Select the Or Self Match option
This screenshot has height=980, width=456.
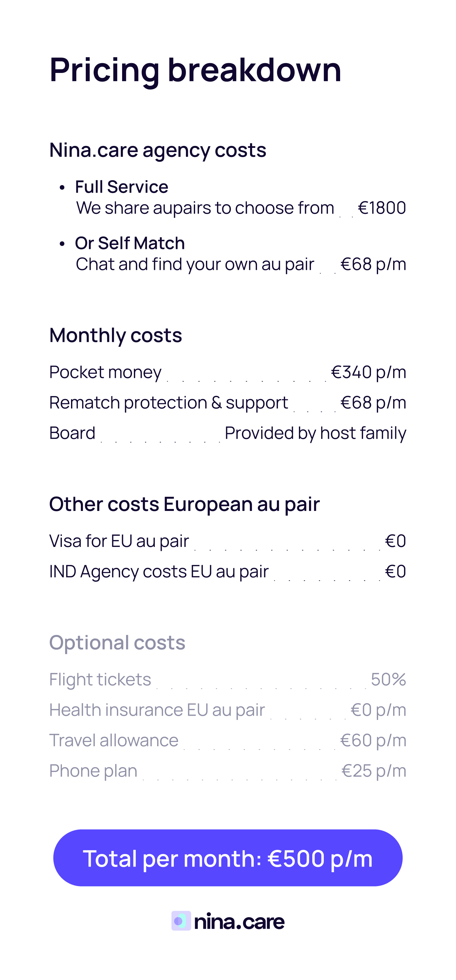click(x=130, y=243)
